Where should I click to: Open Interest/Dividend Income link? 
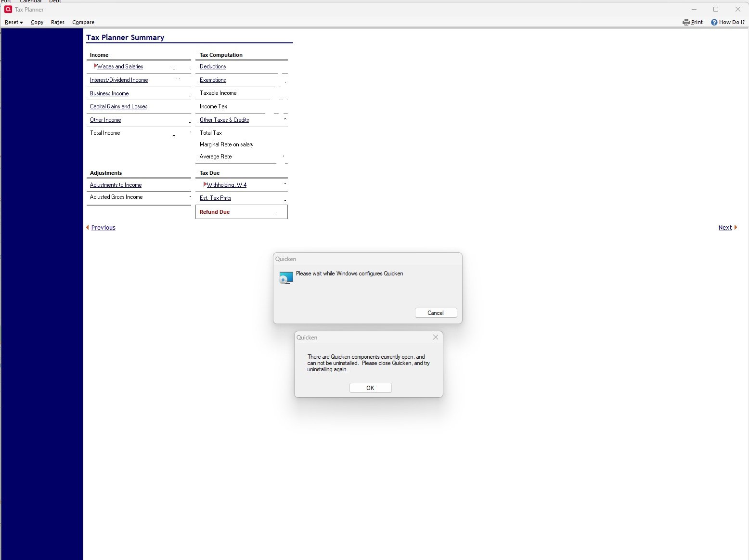(119, 80)
